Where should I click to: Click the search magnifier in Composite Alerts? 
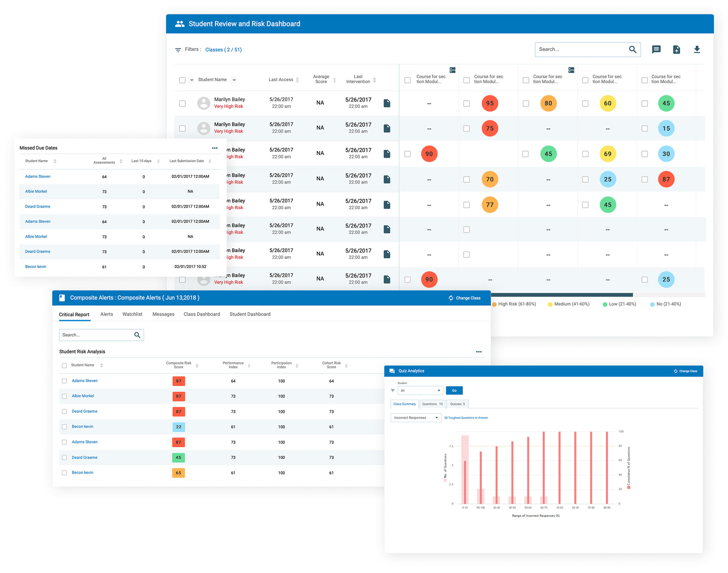tap(137, 335)
